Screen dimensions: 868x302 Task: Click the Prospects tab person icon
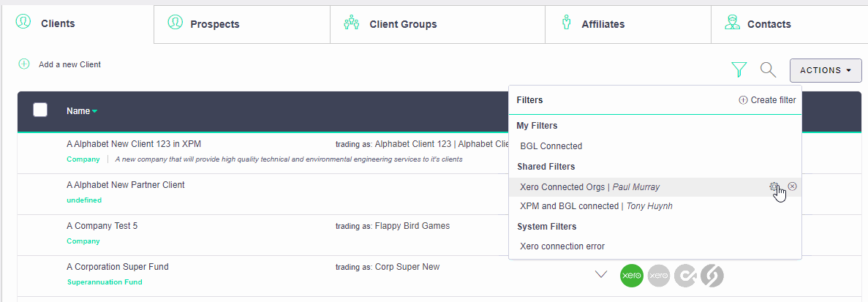tap(175, 23)
